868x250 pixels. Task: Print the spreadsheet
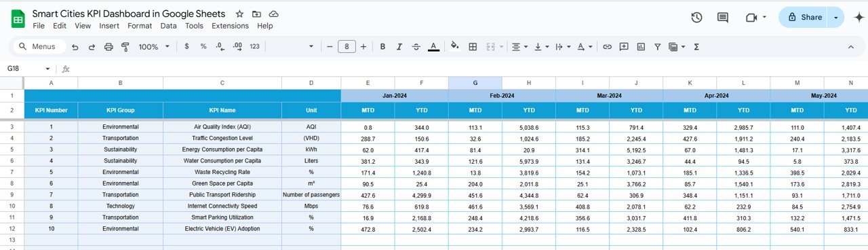108,47
